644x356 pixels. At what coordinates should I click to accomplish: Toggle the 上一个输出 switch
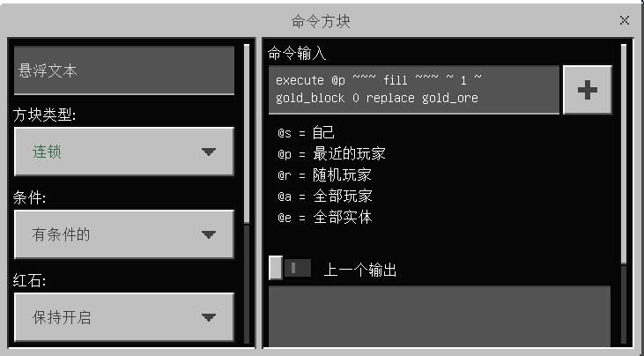[x=290, y=268]
